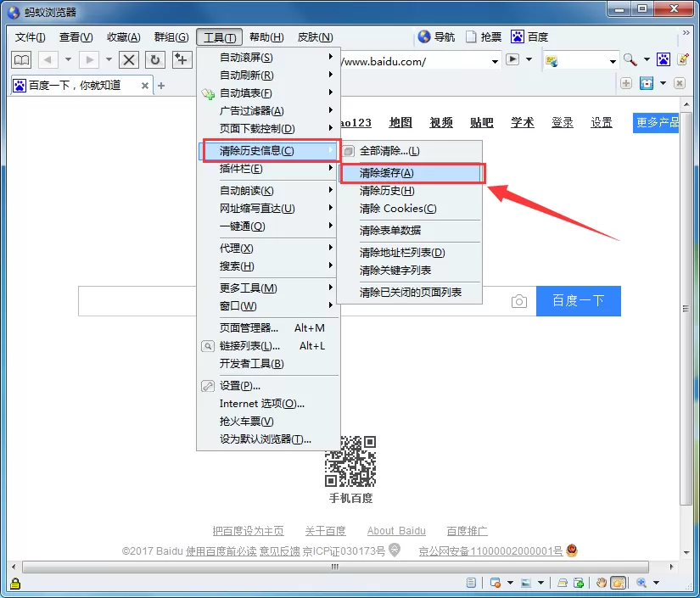Viewport: 700px width, 598px height.
Task: Click the popup blocker icon in status bar
Action: coord(496,583)
